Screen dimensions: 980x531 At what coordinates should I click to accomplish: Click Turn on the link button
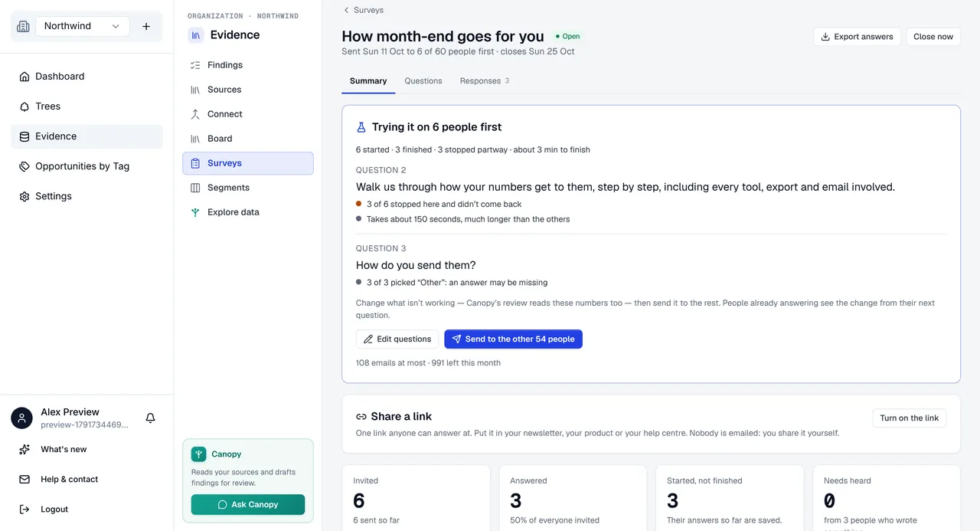[x=909, y=418]
